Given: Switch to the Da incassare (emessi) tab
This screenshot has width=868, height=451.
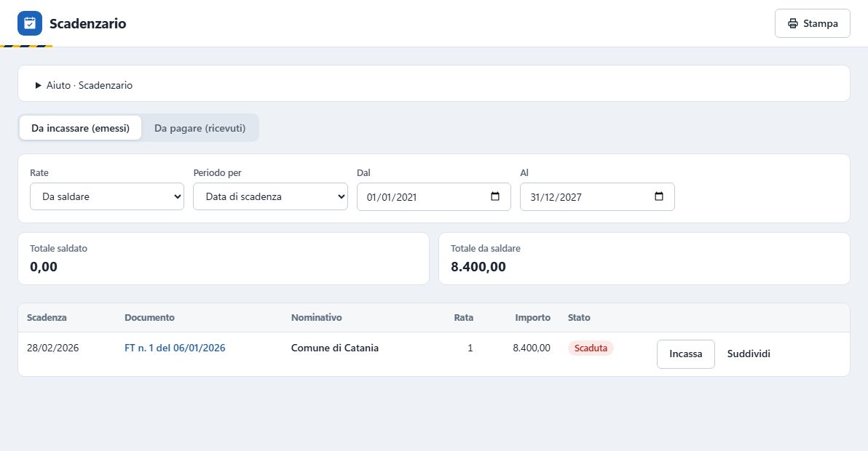Looking at the screenshot, I should (80, 128).
